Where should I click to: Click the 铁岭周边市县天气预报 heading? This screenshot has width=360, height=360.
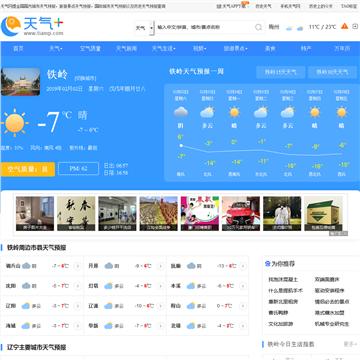click(x=37, y=248)
